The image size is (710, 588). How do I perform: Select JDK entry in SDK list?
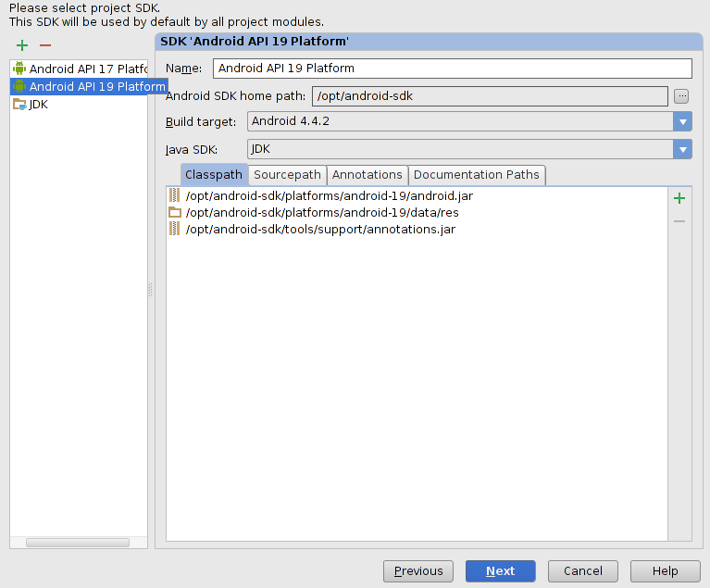coord(79,105)
